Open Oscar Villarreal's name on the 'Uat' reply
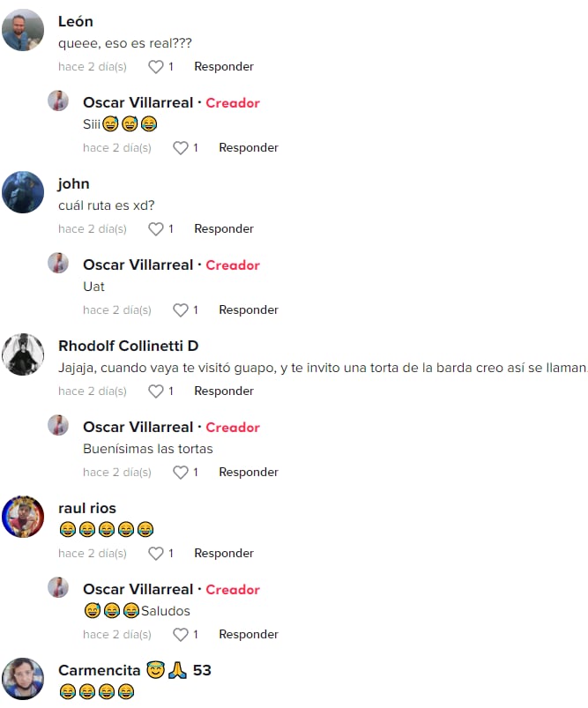Image resolution: width=588 pixels, height=708 pixels. point(138,265)
